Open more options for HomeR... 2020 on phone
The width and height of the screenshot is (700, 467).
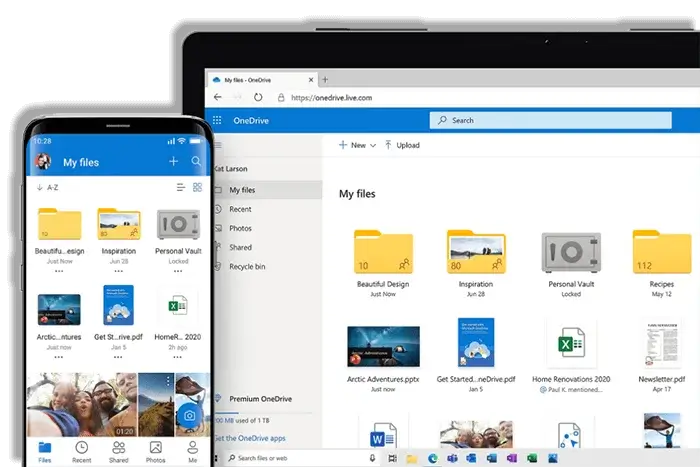[x=177, y=357]
